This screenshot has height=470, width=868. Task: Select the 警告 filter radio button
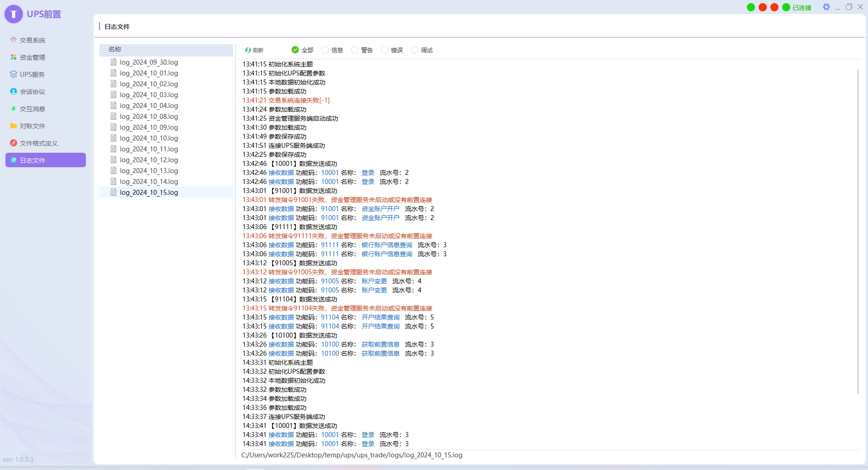pyautogui.click(x=355, y=50)
